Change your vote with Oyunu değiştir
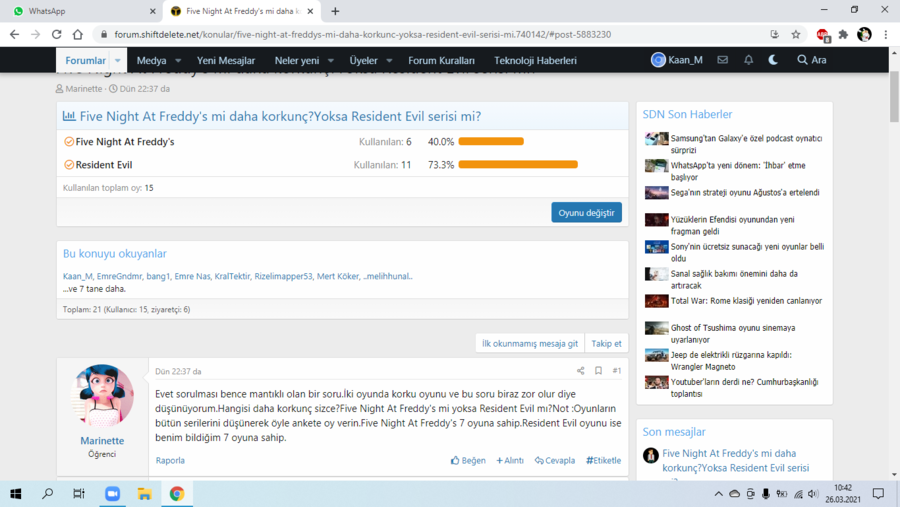This screenshot has height=507, width=900. click(x=587, y=212)
